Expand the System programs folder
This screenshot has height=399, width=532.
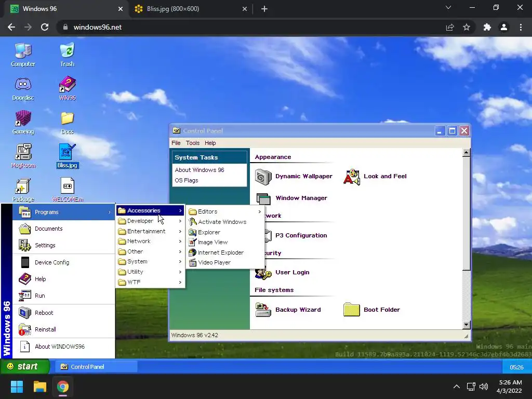150,262
